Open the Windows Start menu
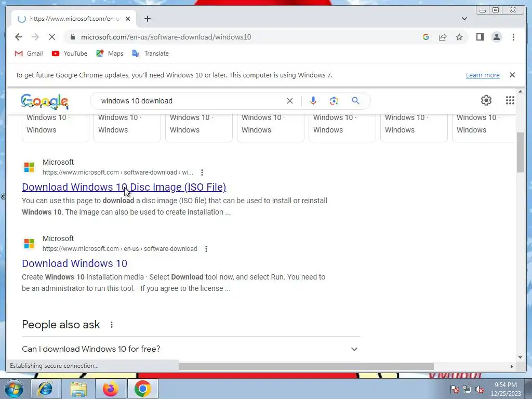 [x=14, y=389]
